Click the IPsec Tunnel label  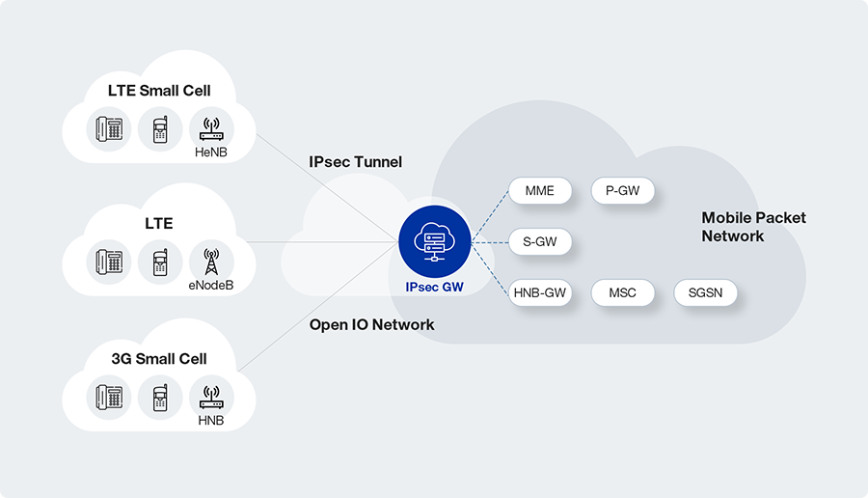tap(355, 162)
